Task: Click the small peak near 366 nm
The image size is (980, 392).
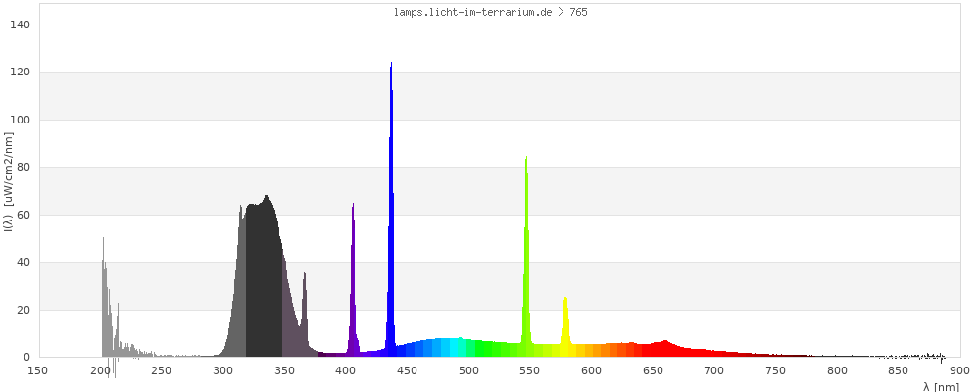Action: pyautogui.click(x=305, y=314)
